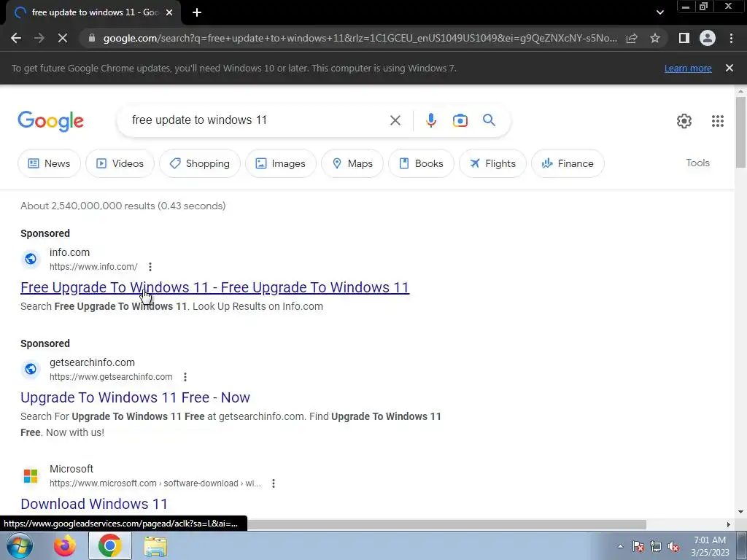Open the muted volume tray icon
Image resolution: width=747 pixels, height=560 pixels.
[673, 546]
